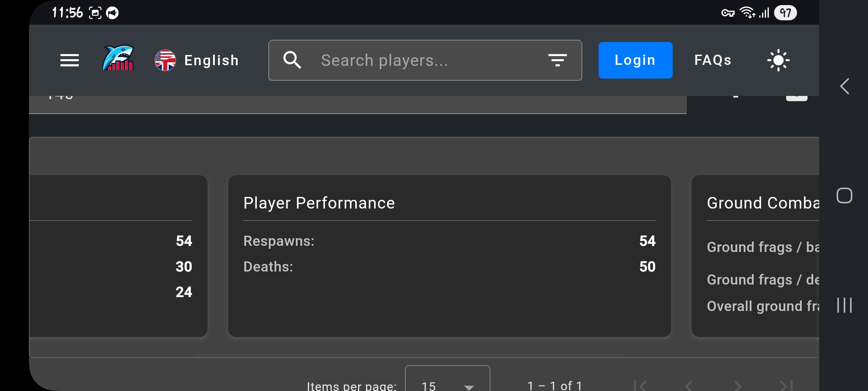Select the Ground Combat card
Image resolution: width=868 pixels, height=391 pixels.
(755, 256)
